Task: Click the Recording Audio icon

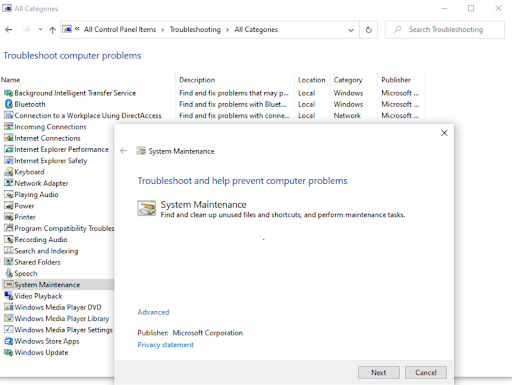Action: point(8,240)
